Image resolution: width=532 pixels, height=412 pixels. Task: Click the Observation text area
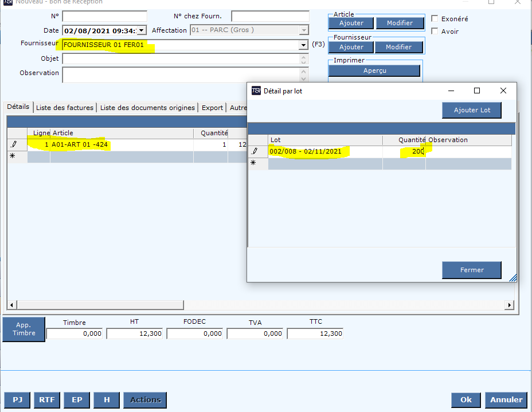pos(181,74)
